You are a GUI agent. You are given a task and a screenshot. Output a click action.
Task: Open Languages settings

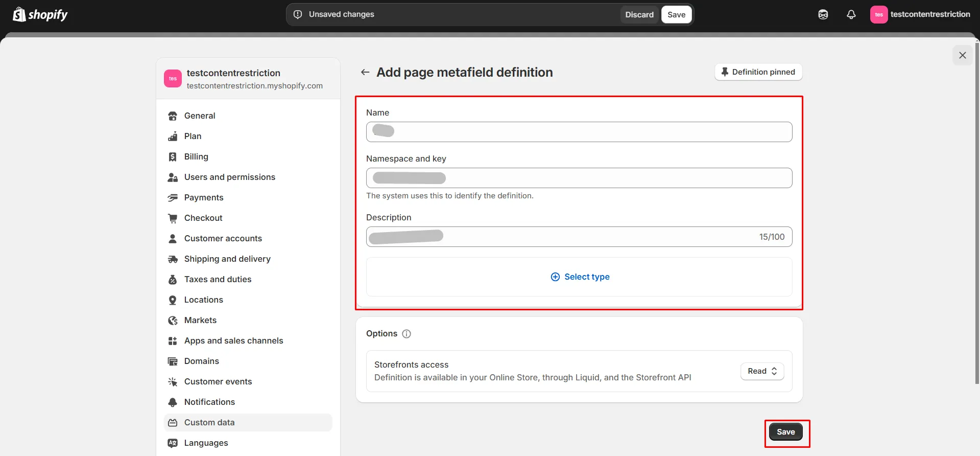(248, 443)
